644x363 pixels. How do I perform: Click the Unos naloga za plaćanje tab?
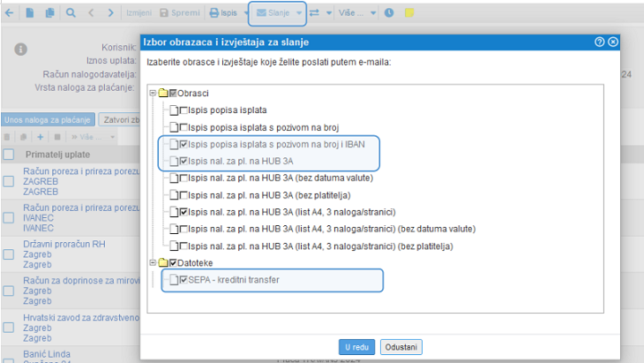point(48,119)
